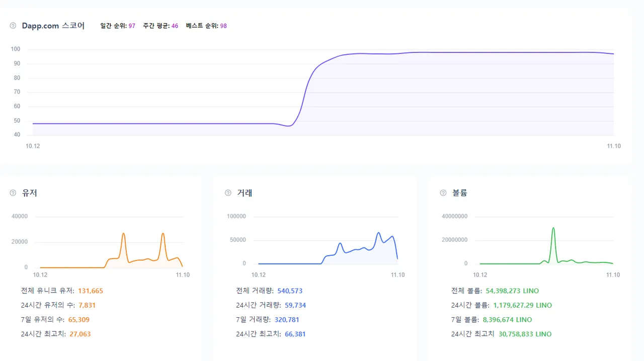This screenshot has height=361, width=644.
Task: Click the help icon next to 볼륨
Action: click(443, 193)
